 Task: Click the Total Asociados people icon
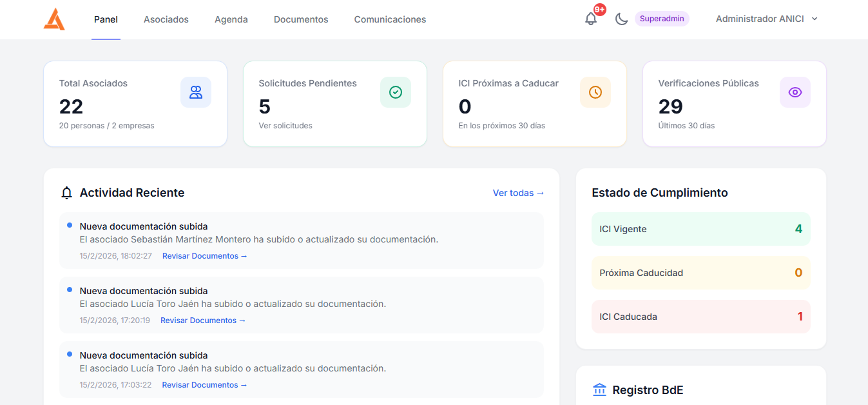(x=196, y=92)
